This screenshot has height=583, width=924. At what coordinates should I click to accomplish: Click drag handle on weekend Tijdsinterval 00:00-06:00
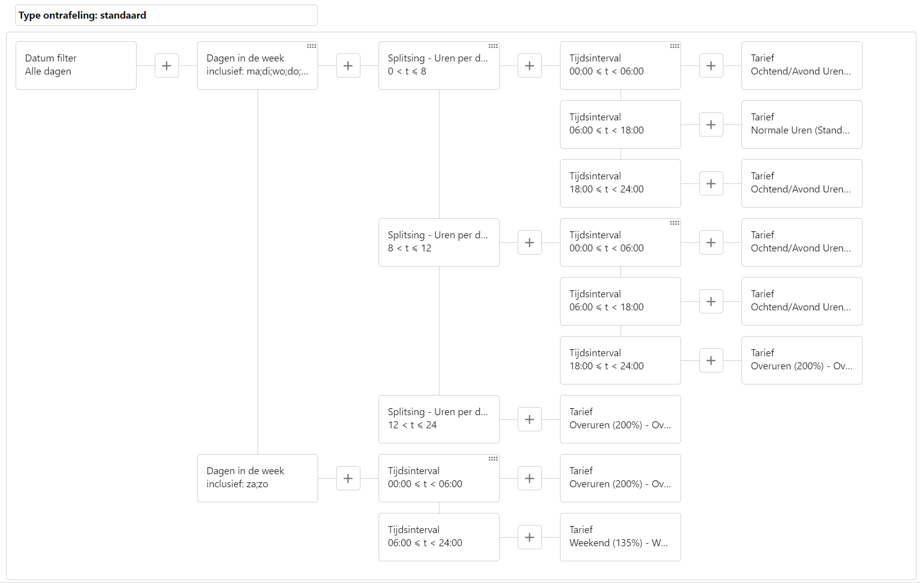coord(493,459)
